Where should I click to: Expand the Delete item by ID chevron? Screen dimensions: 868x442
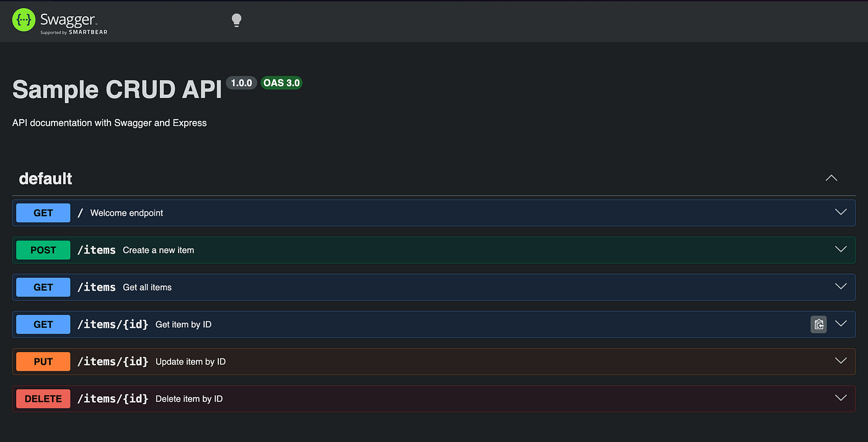coord(841,398)
